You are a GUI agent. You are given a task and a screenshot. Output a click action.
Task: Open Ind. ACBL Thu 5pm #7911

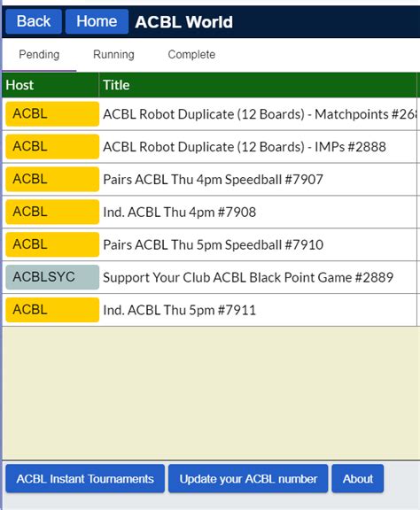[x=210, y=310]
